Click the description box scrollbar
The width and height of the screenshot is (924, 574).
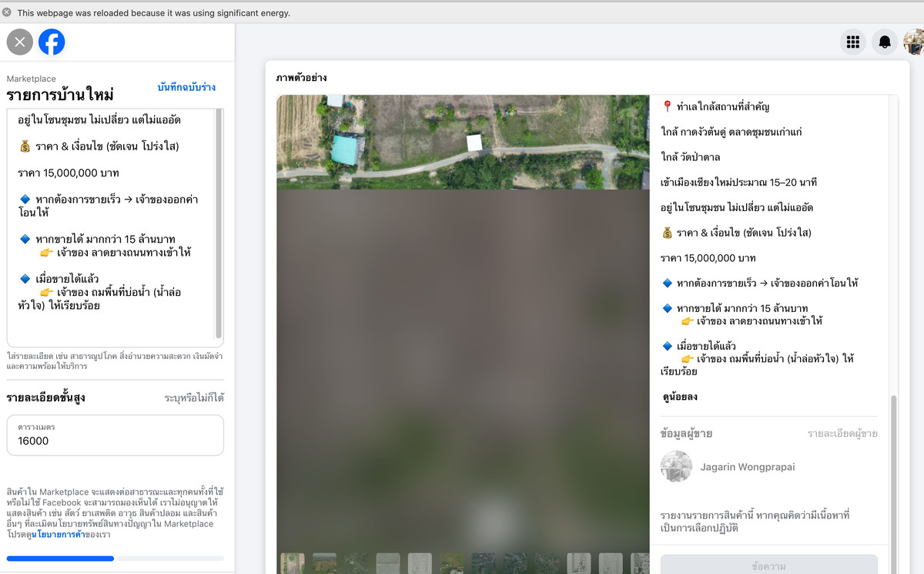[x=219, y=223]
